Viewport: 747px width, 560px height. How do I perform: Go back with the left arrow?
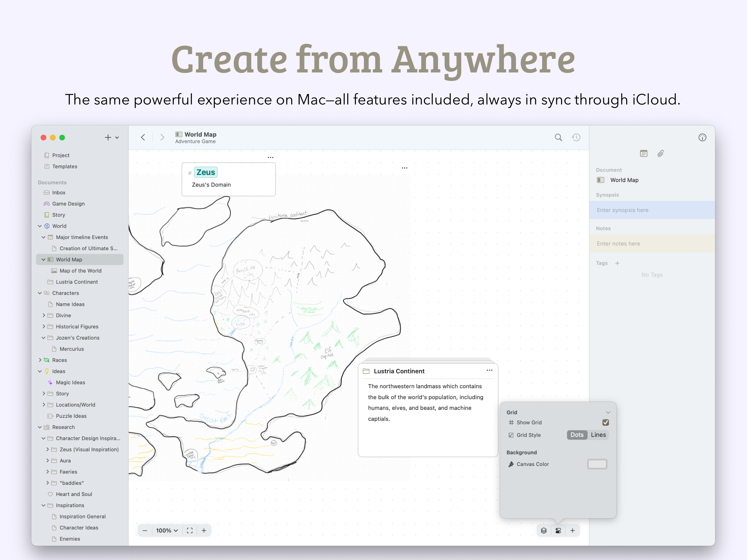pos(143,138)
